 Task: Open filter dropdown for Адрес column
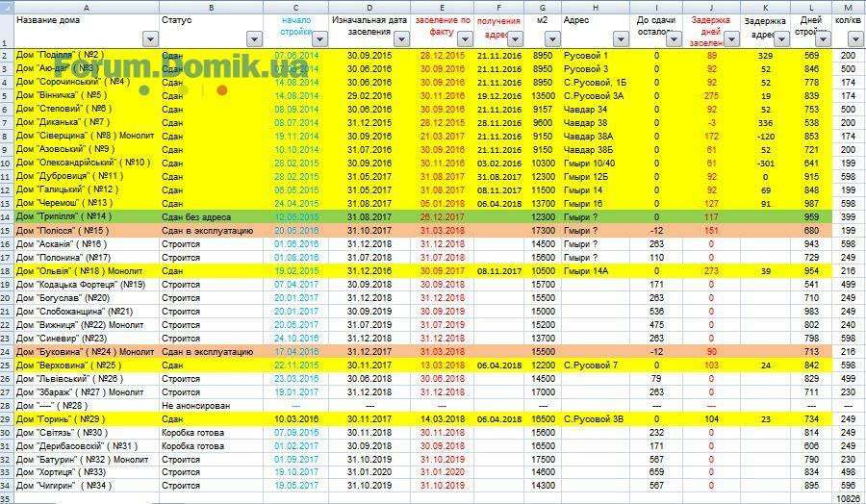621,39
